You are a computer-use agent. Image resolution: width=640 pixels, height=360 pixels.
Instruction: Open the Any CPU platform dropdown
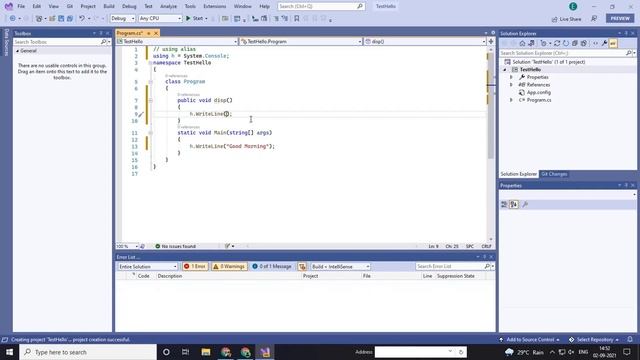point(160,18)
